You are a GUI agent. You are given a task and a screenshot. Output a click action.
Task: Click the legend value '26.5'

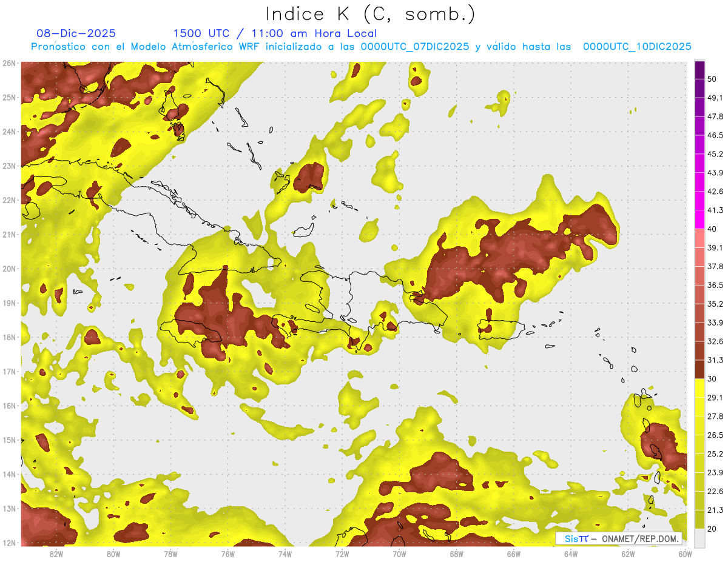(715, 435)
